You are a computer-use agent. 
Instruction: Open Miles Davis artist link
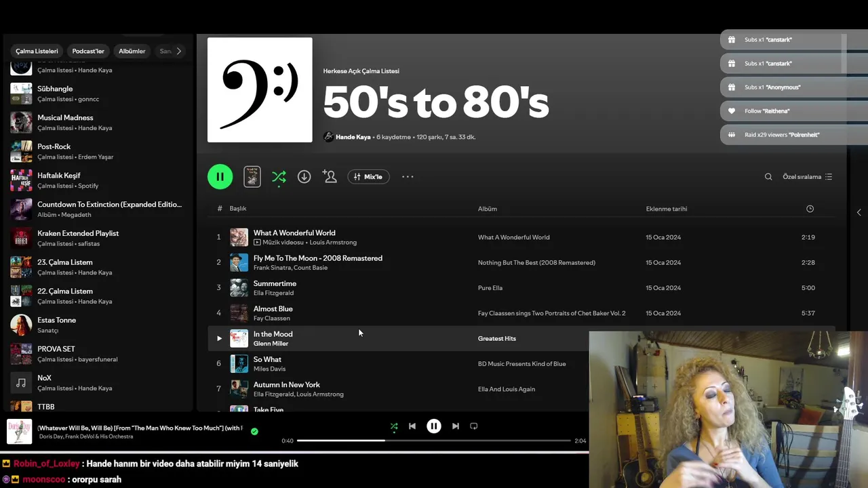coord(269,369)
